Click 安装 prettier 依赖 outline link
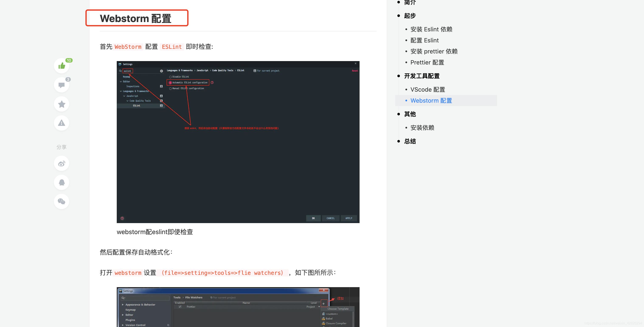The width and height of the screenshot is (644, 327). click(434, 52)
